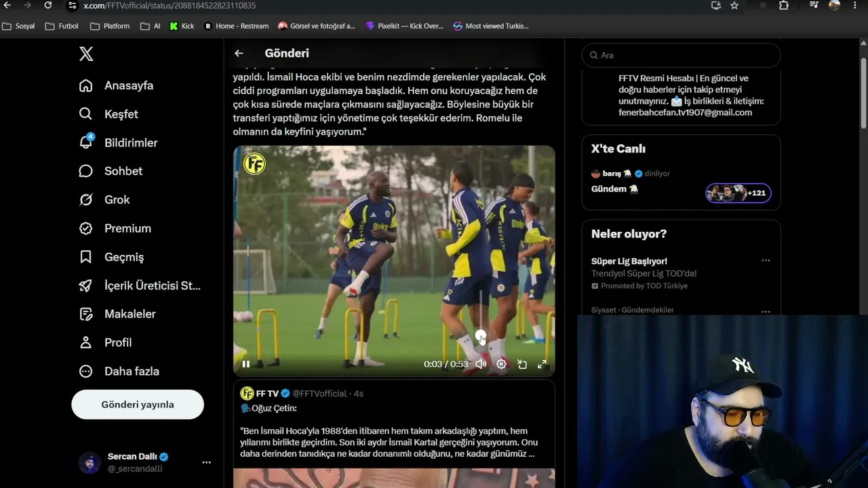This screenshot has height=488, width=868.
Task: Mute the video sound
Action: coord(481,364)
